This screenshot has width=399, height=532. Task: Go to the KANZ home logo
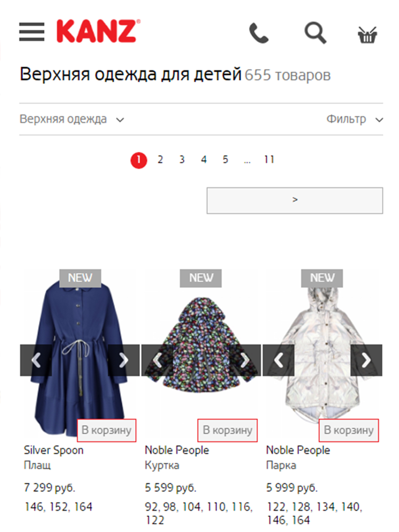pos(98,31)
